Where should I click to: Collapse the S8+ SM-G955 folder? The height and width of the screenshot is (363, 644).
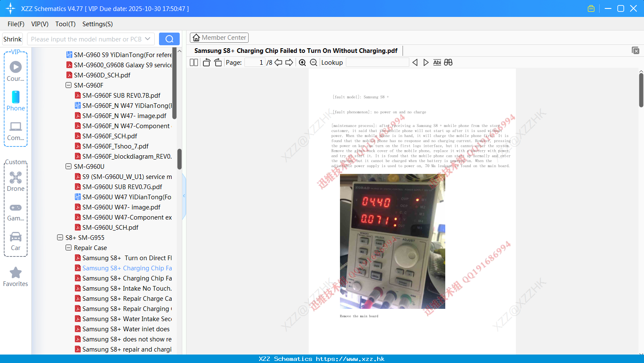point(60,237)
